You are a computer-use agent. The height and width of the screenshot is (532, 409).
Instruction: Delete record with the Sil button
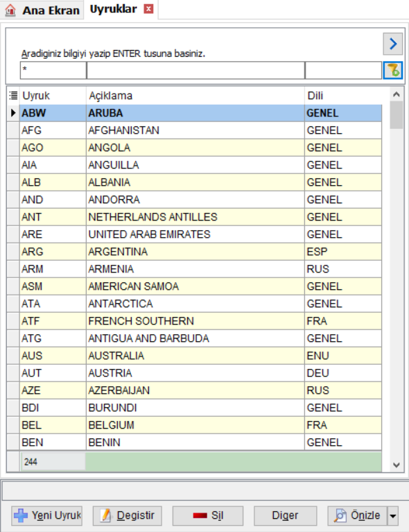(207, 515)
